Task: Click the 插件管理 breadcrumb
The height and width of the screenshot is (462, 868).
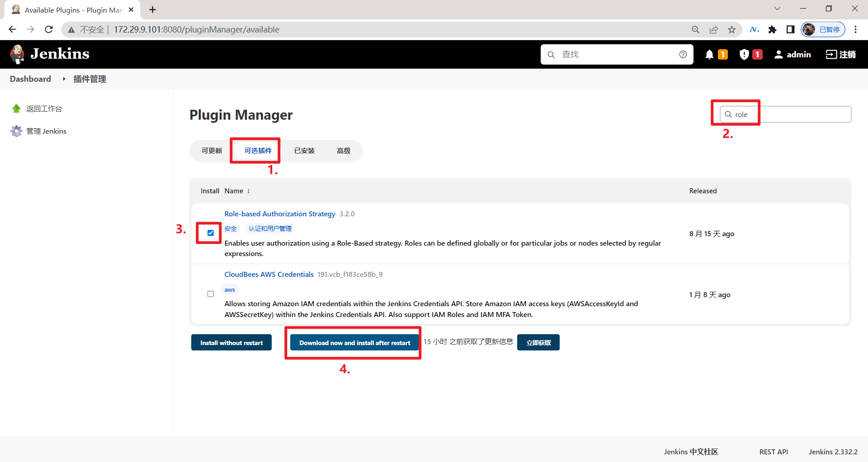Action: [x=90, y=79]
